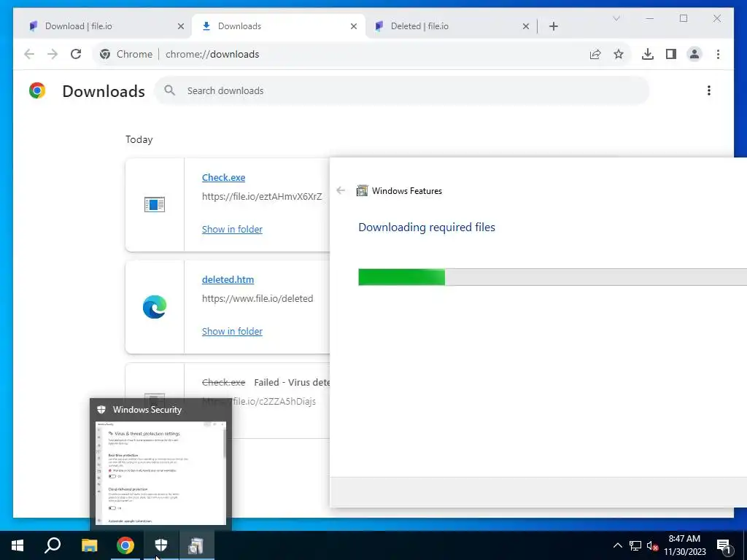Click https://file.io/eztAHmvX6XrZ URL text
This screenshot has width=747, height=560.
[x=262, y=196]
